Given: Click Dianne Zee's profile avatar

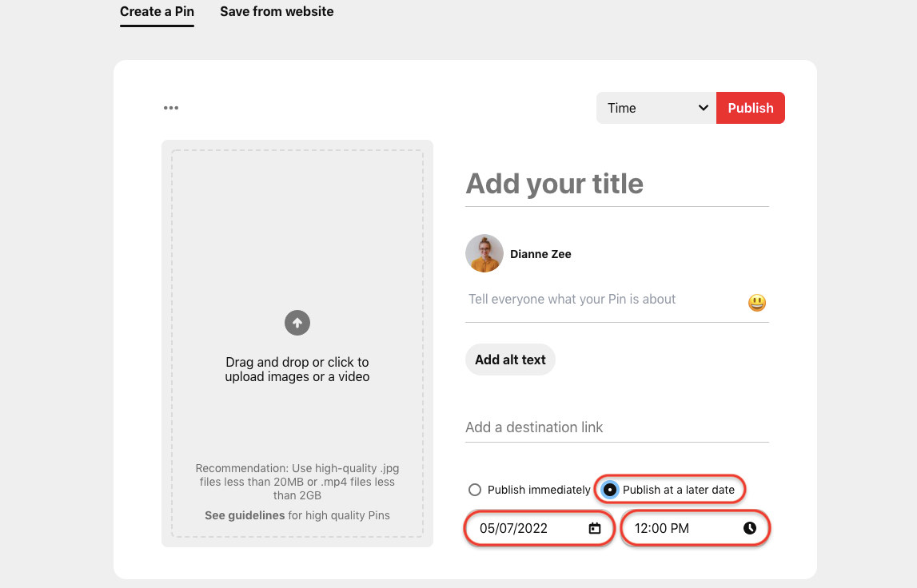Looking at the screenshot, I should click(484, 253).
